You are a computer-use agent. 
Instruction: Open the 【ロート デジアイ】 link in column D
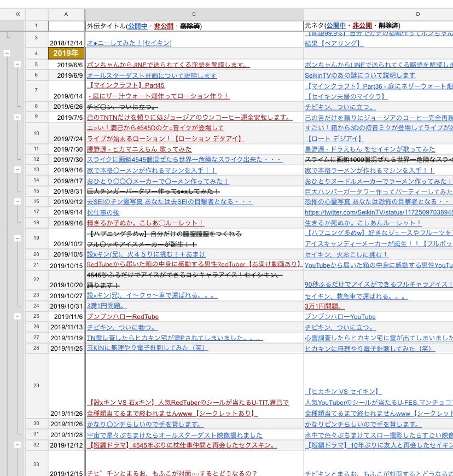(335, 138)
